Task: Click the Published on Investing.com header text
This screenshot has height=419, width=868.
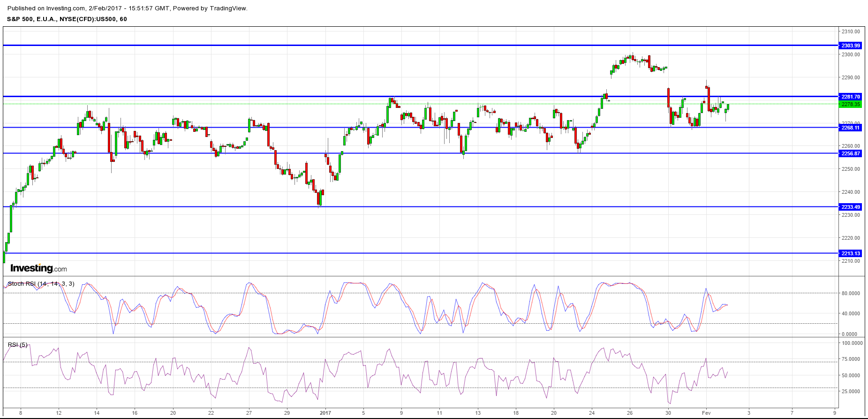Action: (x=128, y=8)
